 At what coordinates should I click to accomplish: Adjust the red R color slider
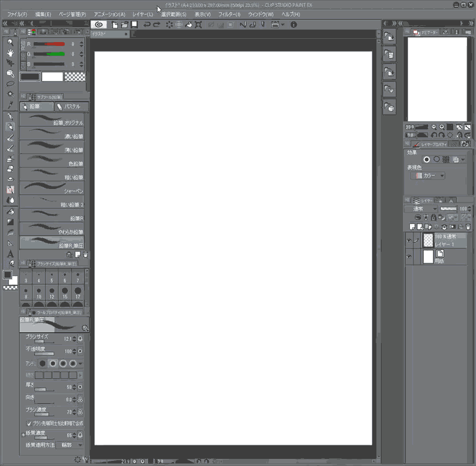(x=49, y=44)
